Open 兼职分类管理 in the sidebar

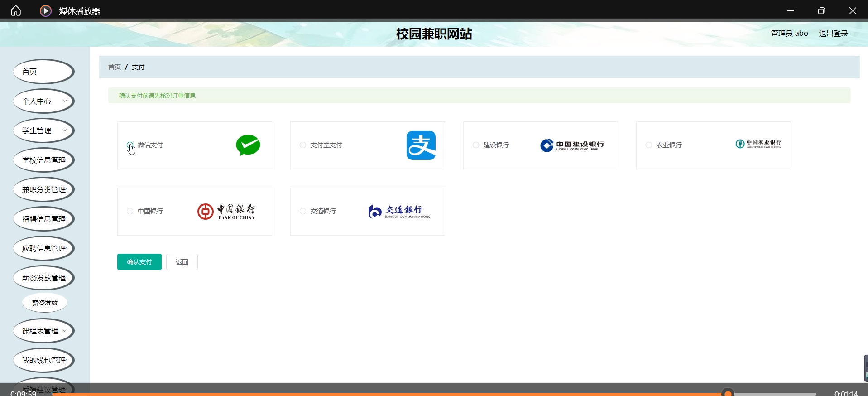click(x=43, y=189)
